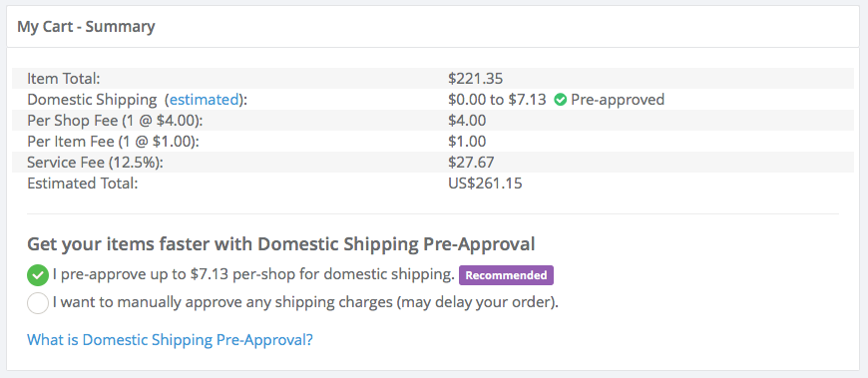This screenshot has width=868, height=378.
Task: Click the Item Total label
Action: coord(63,79)
